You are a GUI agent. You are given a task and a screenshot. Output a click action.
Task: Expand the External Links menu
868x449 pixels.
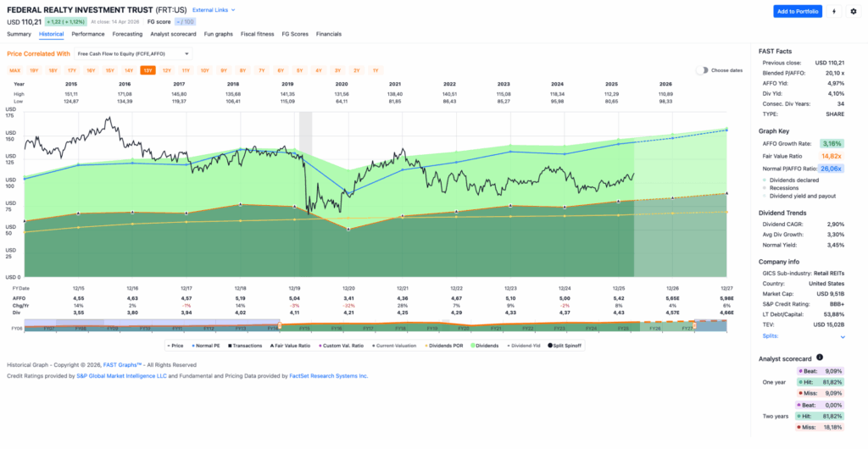(x=214, y=10)
